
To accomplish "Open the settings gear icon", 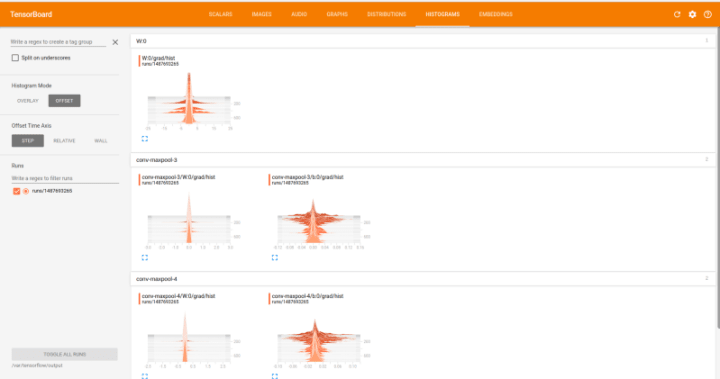I will (x=692, y=14).
